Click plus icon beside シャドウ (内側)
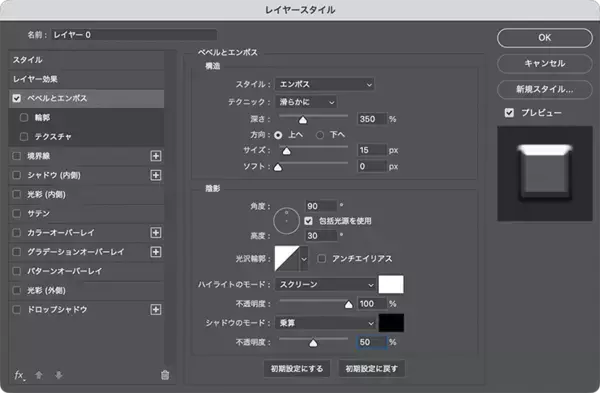This screenshot has width=600, height=393. [x=155, y=175]
